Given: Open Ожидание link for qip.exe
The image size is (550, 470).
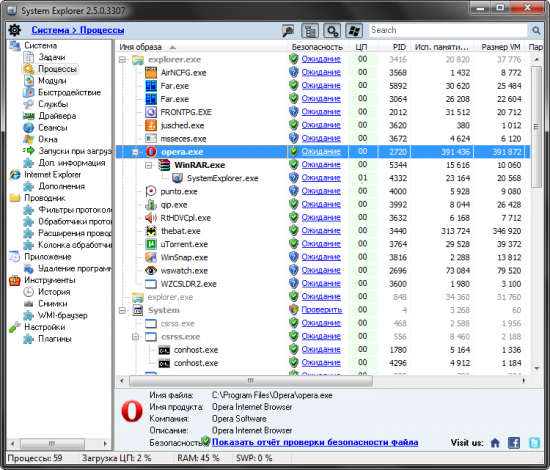Looking at the screenshot, I should click(x=321, y=204).
